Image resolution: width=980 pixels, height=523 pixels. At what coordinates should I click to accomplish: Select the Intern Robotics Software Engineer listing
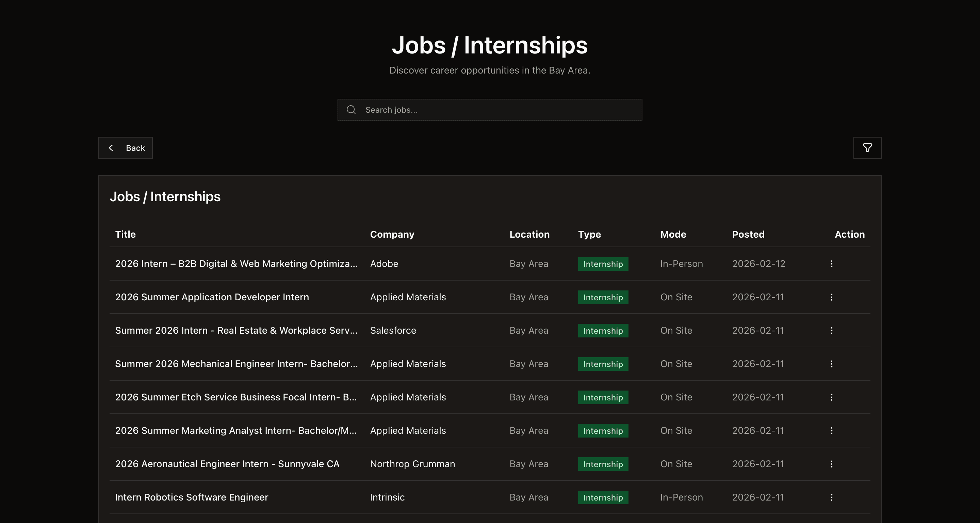[x=192, y=497]
